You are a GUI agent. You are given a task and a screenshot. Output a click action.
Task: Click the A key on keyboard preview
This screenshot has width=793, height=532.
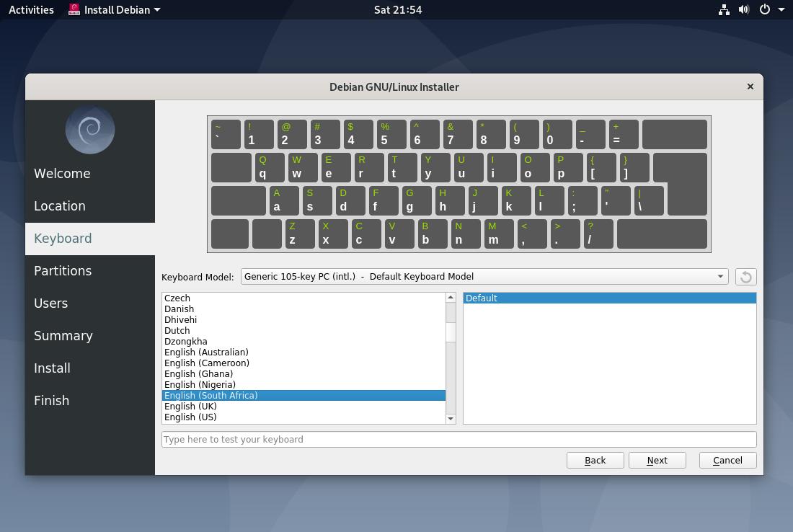284,201
